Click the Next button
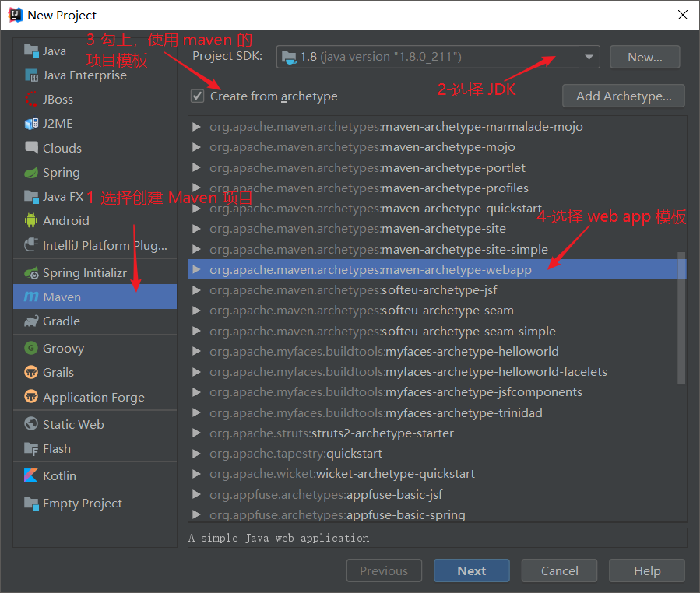 point(471,570)
